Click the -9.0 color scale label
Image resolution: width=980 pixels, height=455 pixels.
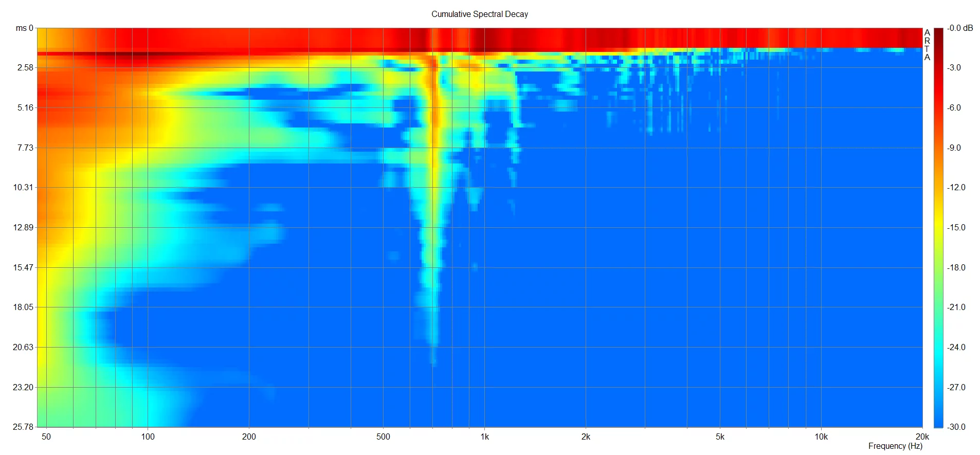[x=954, y=148]
